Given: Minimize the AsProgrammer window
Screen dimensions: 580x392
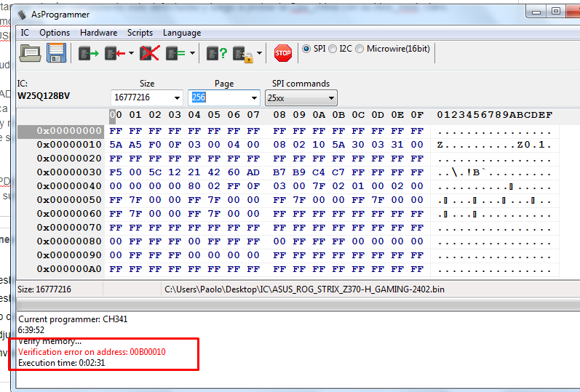Looking at the screenshot, I should click(x=536, y=12).
